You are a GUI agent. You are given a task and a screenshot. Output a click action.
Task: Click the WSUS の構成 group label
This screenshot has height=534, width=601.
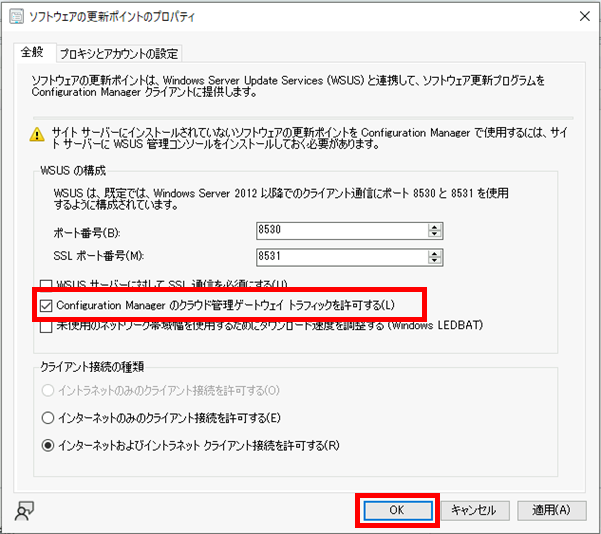tap(73, 170)
